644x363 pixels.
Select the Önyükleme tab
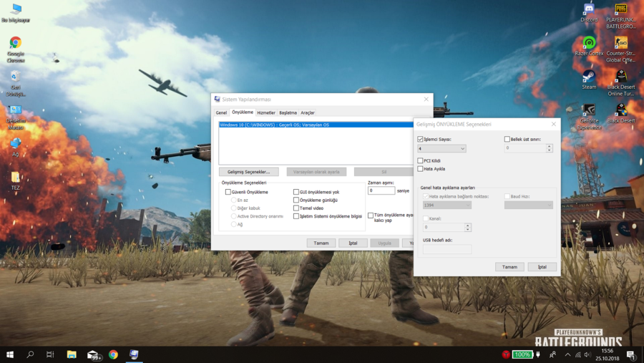point(243,112)
